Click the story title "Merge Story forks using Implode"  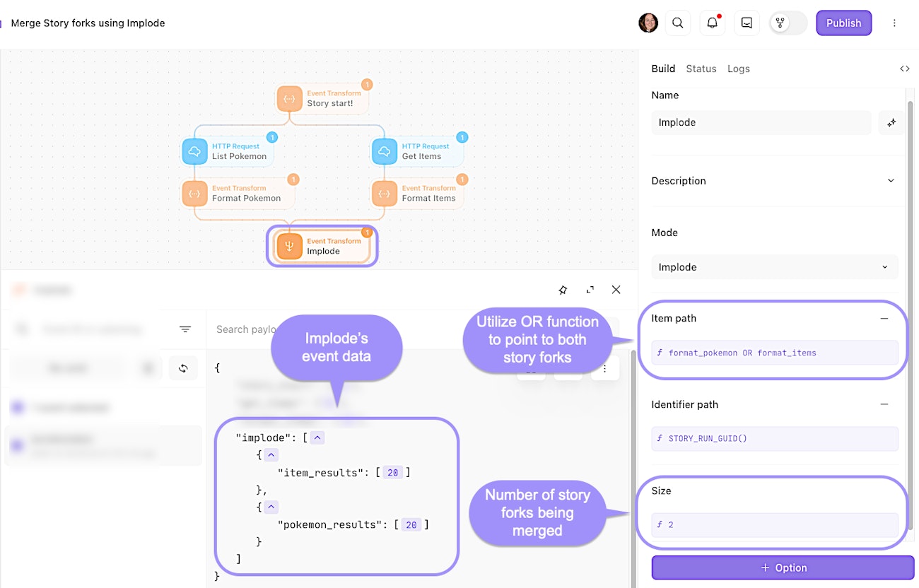click(88, 23)
